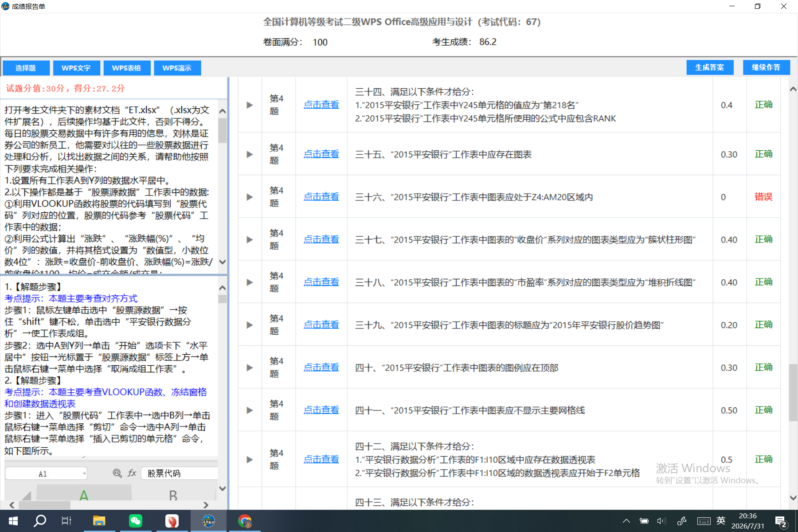Click the 成绩报告单 title bar app icon
Screen dimensions: 798x532
pyautogui.click(x=6, y=6)
